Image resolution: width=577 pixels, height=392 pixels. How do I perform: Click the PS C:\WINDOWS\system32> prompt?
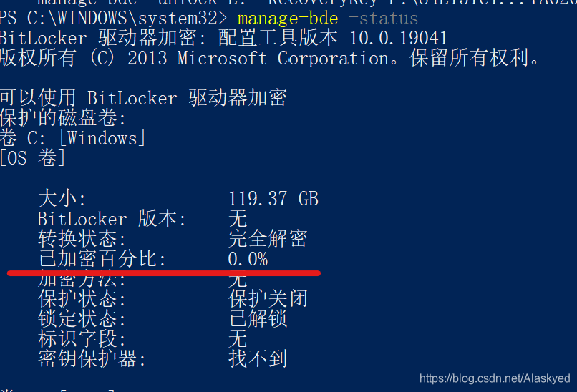(x=113, y=19)
